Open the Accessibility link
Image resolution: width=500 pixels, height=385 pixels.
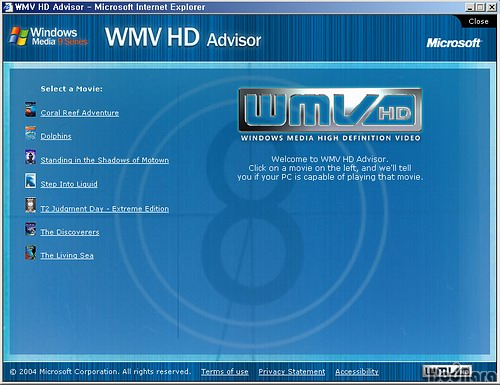pyautogui.click(x=357, y=372)
